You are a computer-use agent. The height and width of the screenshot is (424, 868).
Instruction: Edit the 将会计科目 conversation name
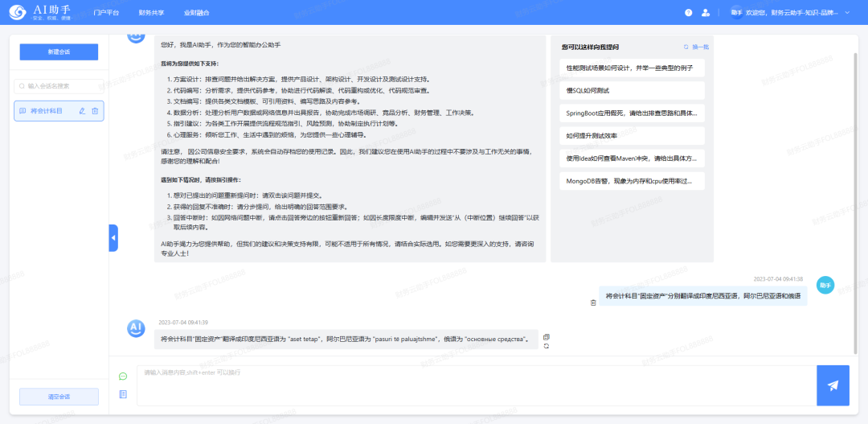(82, 111)
